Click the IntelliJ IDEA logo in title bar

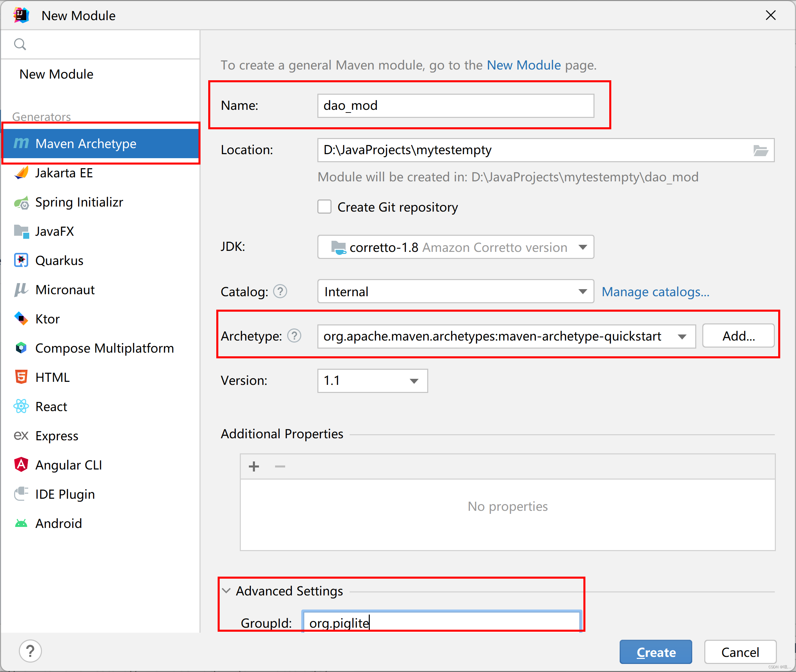click(21, 15)
